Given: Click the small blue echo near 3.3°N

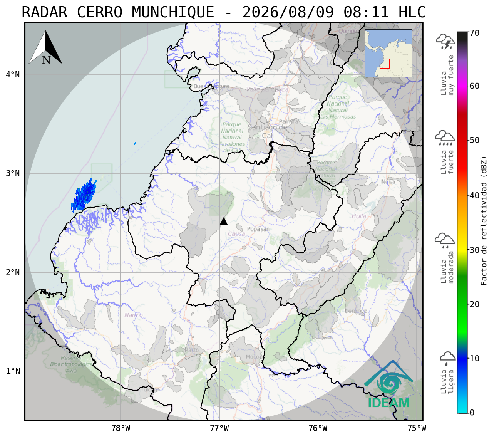Looking at the screenshot, I should (x=135, y=143).
